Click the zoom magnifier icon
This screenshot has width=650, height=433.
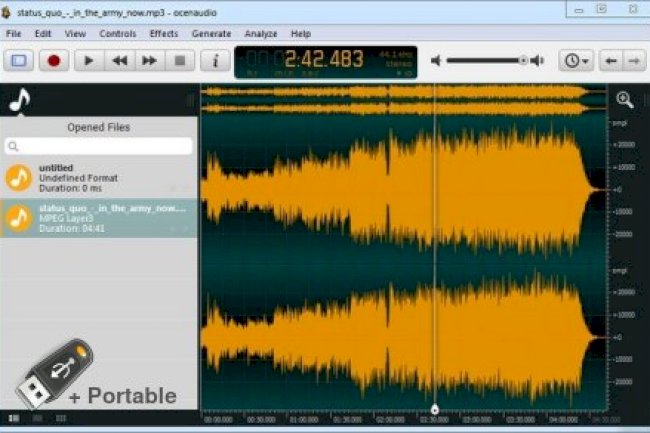coord(625,99)
